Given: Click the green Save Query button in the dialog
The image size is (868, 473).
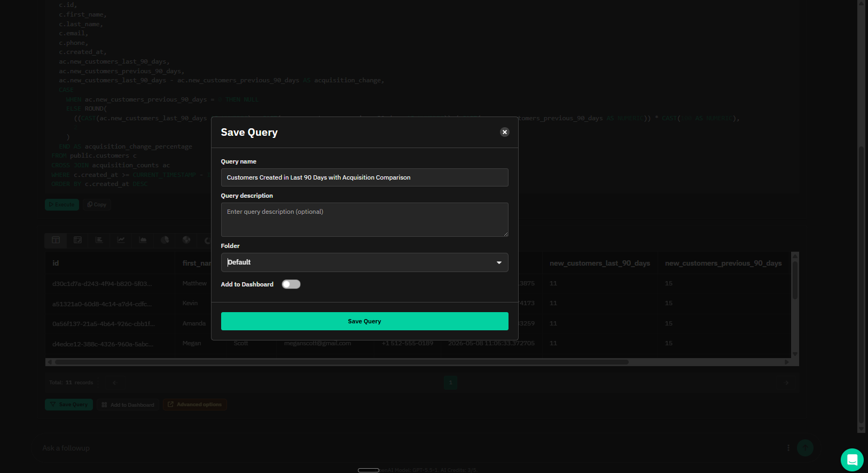Looking at the screenshot, I should 364,321.
